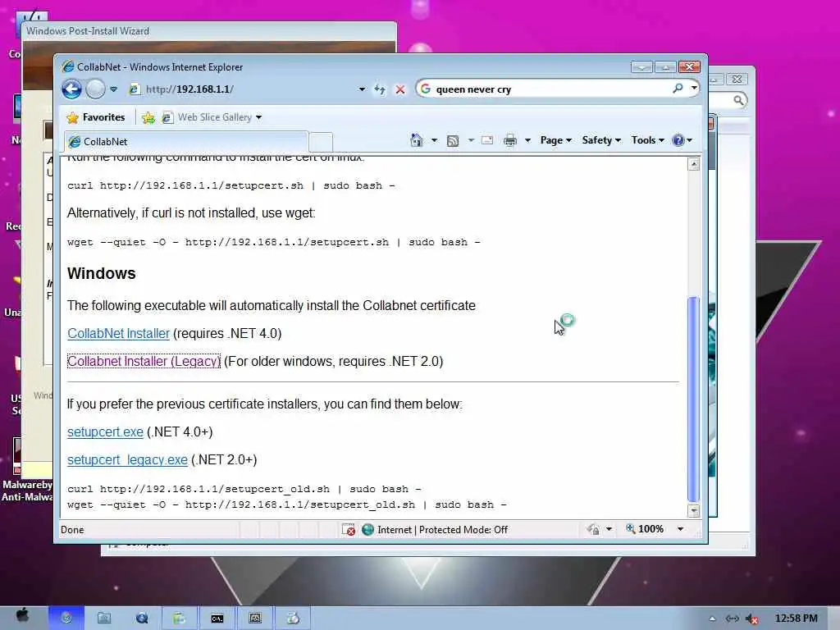This screenshot has width=840, height=630.
Task: Click the Collabnet Installer (Legacy) link
Action: click(x=144, y=361)
